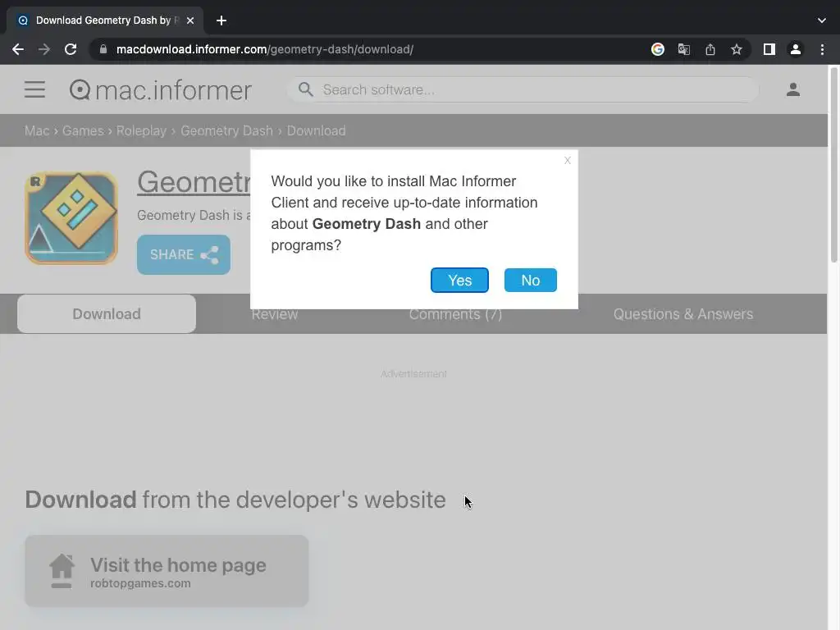Click the browser back arrow
This screenshot has width=840, height=630.
pyautogui.click(x=18, y=49)
